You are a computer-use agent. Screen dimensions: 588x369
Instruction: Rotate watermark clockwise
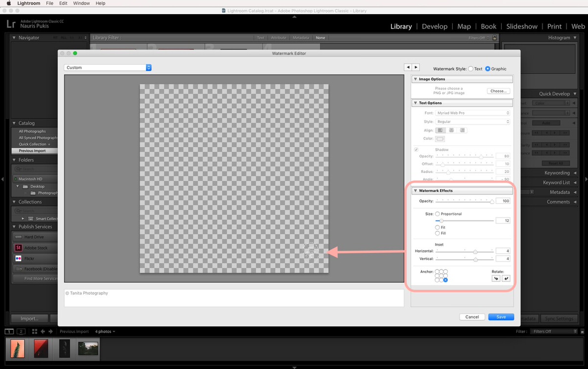[506, 278]
